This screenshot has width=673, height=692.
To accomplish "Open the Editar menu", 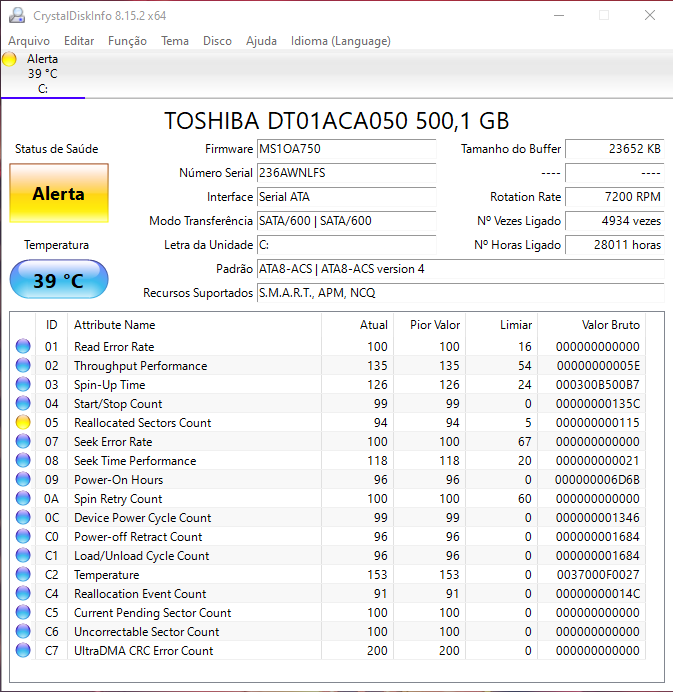I will pyautogui.click(x=79, y=41).
